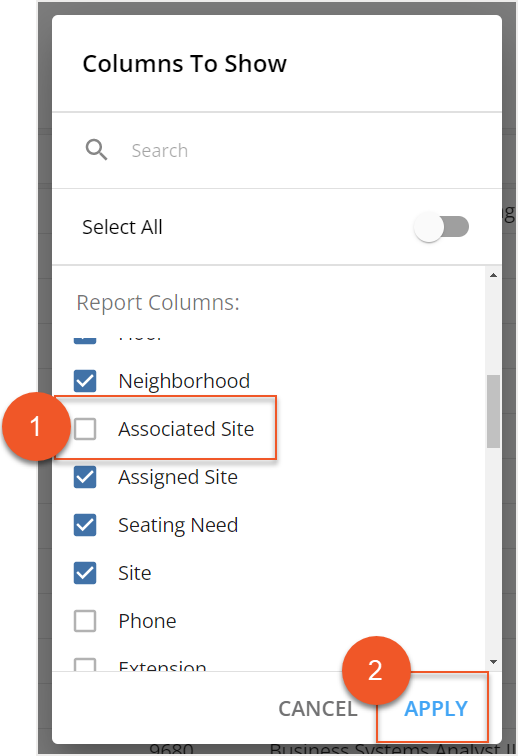Uncheck the Site checkbox
518x756 pixels.
pyautogui.click(x=85, y=573)
